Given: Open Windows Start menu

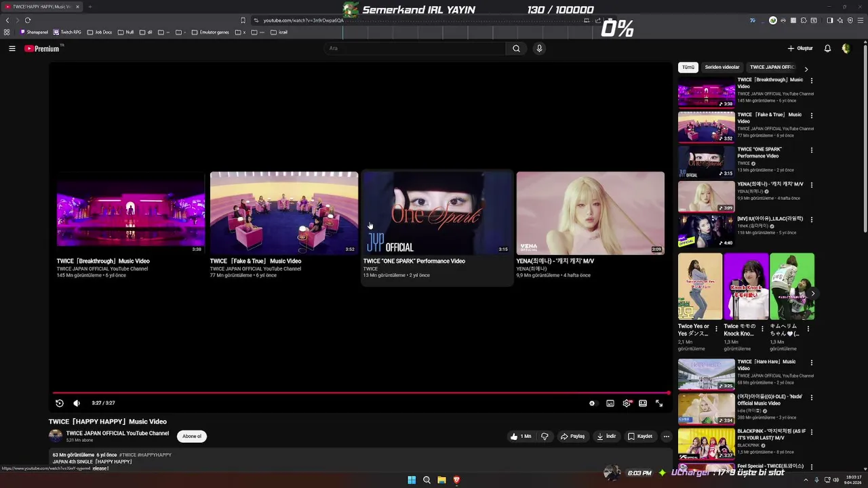Looking at the screenshot, I should click(412, 480).
